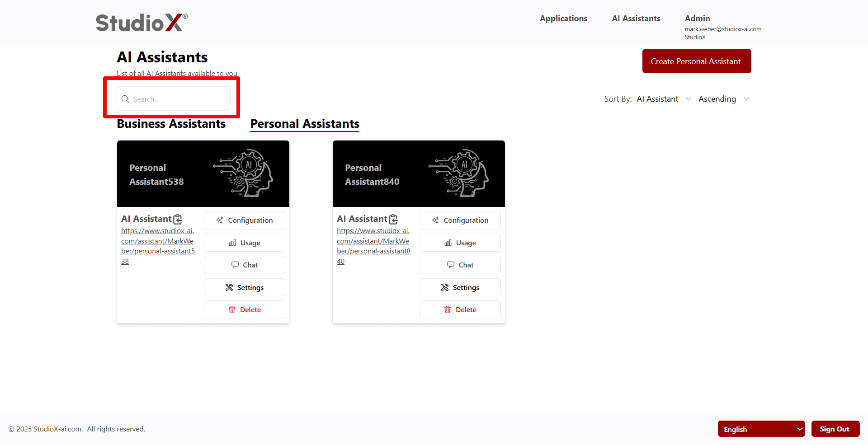Viewport: 868px width, 445px height.
Task: Click Create Personal Assistant
Action: pyautogui.click(x=696, y=61)
